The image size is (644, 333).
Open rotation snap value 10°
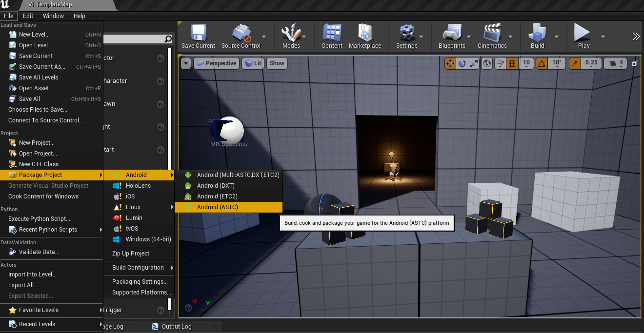coord(557,63)
